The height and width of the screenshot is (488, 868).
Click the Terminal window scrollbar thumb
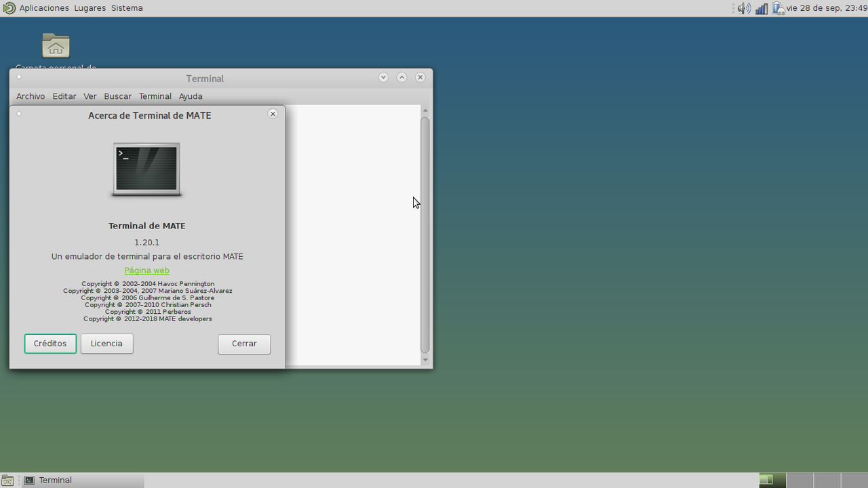(425, 235)
